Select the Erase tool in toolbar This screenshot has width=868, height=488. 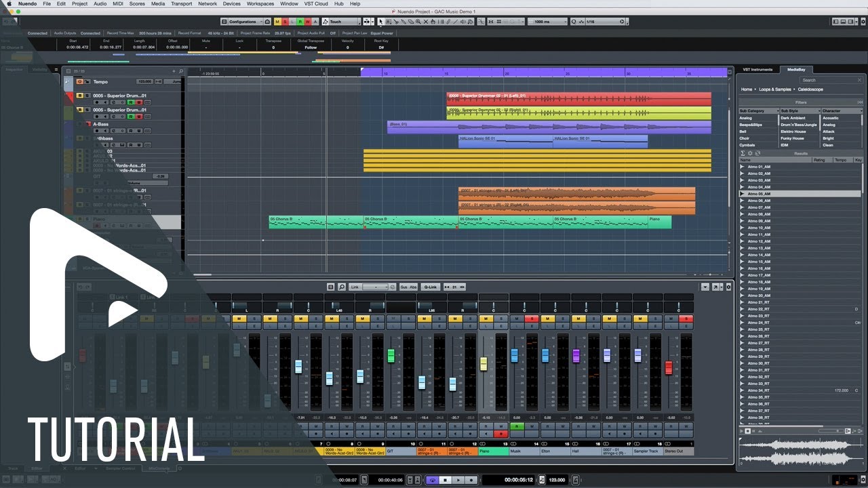tap(410, 22)
